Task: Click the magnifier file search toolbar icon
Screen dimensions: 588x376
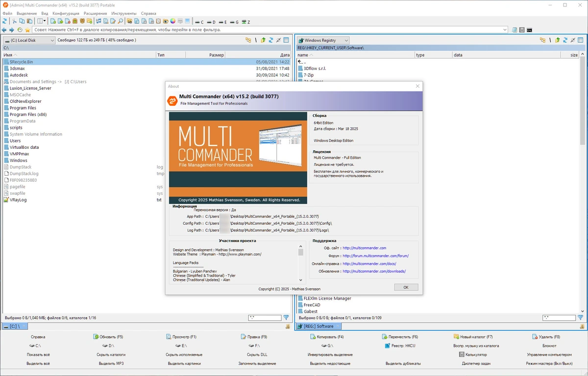Action: (x=120, y=21)
